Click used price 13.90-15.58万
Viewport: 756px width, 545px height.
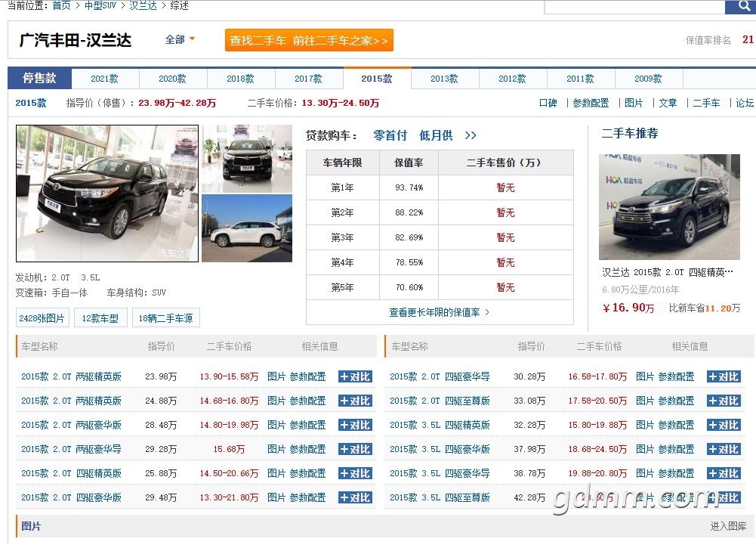click(x=229, y=376)
